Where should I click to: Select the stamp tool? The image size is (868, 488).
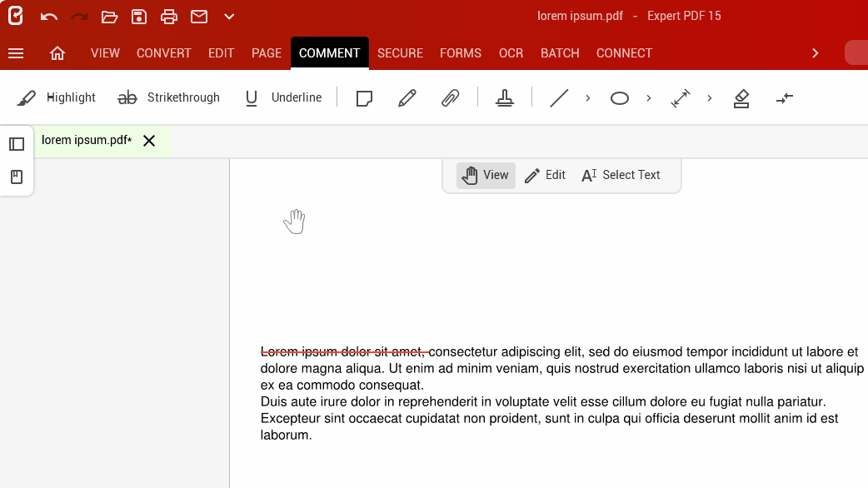coord(504,98)
